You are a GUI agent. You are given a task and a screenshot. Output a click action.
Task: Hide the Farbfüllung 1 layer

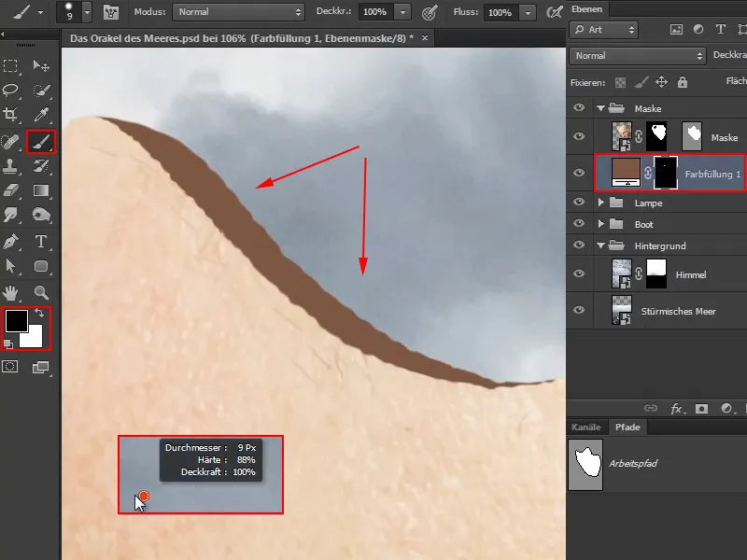coord(579,173)
